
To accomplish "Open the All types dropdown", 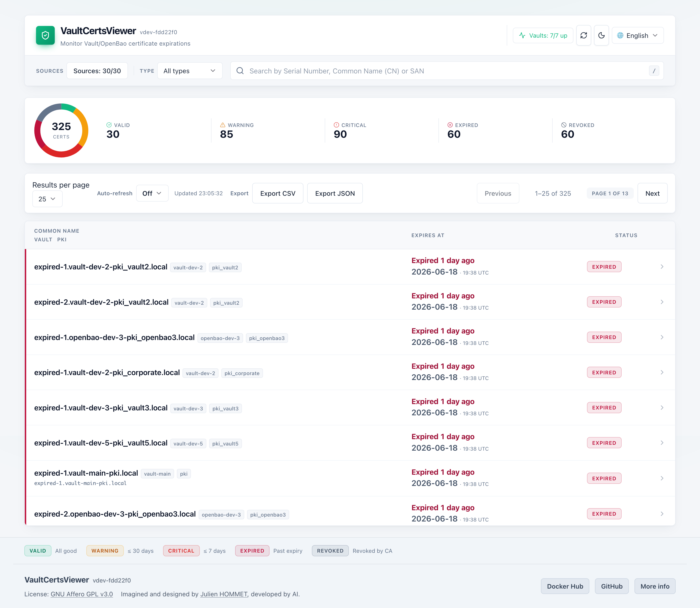I will point(190,71).
